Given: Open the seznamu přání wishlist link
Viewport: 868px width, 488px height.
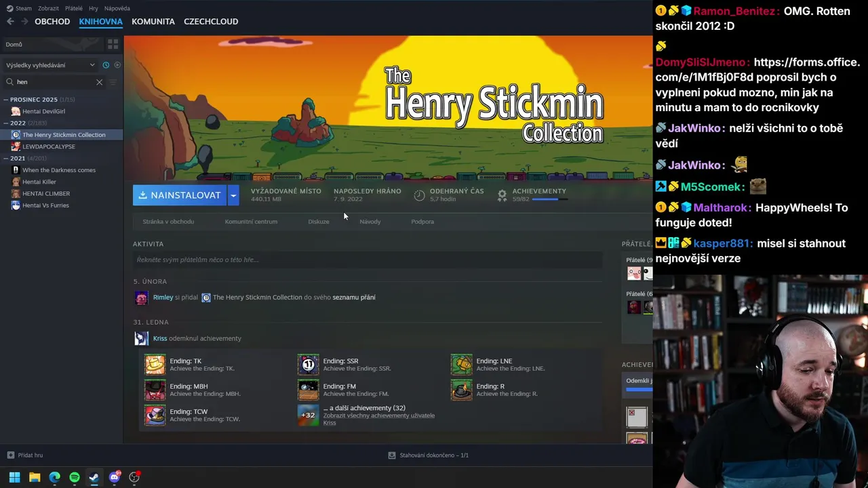Looking at the screenshot, I should pos(354,298).
